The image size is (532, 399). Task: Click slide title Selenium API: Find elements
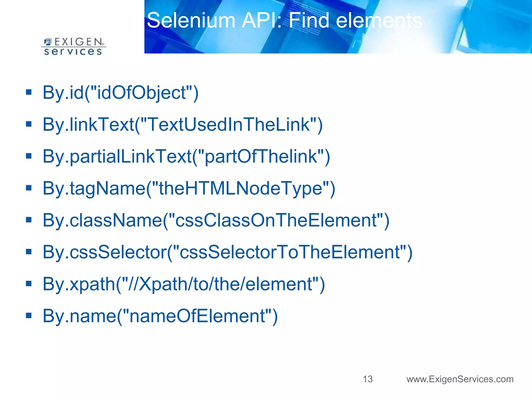coord(284,20)
